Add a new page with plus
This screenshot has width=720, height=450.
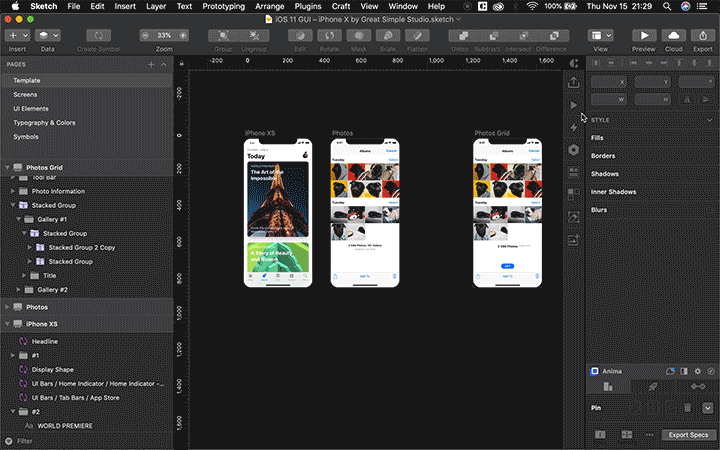pyautogui.click(x=151, y=65)
